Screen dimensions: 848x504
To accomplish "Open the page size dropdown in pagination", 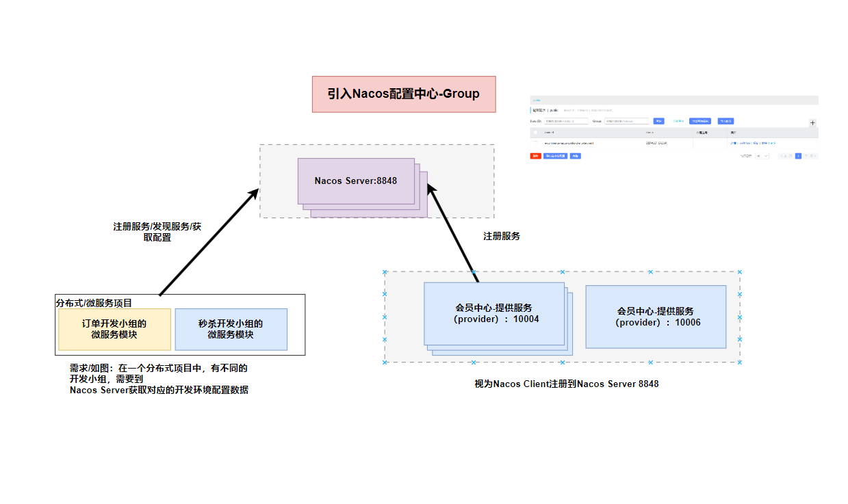I will point(762,156).
